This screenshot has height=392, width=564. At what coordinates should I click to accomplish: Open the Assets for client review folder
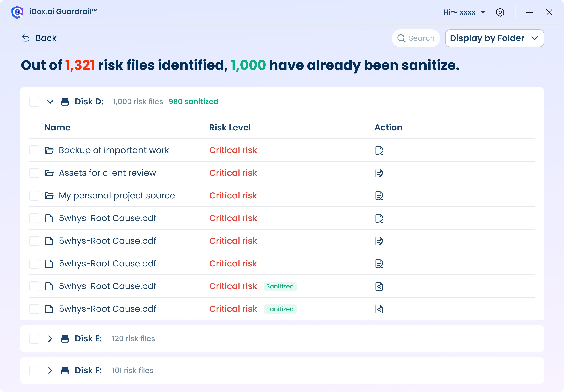tap(107, 173)
